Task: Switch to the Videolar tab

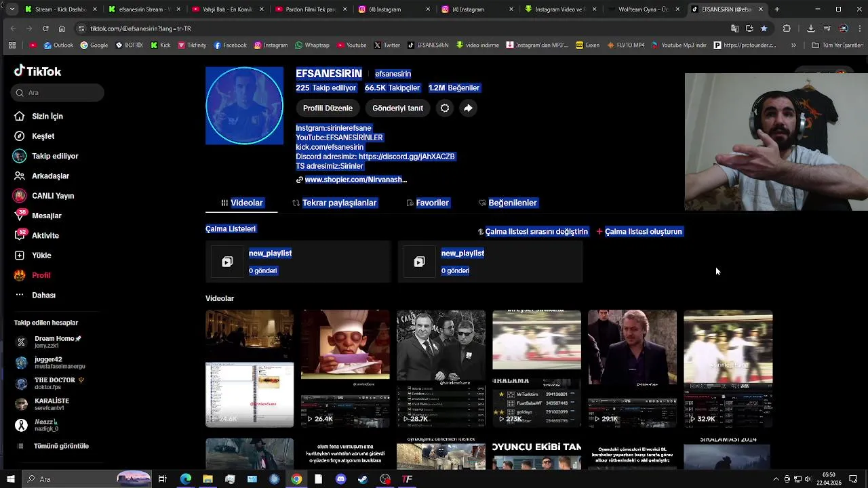Action: click(241, 203)
